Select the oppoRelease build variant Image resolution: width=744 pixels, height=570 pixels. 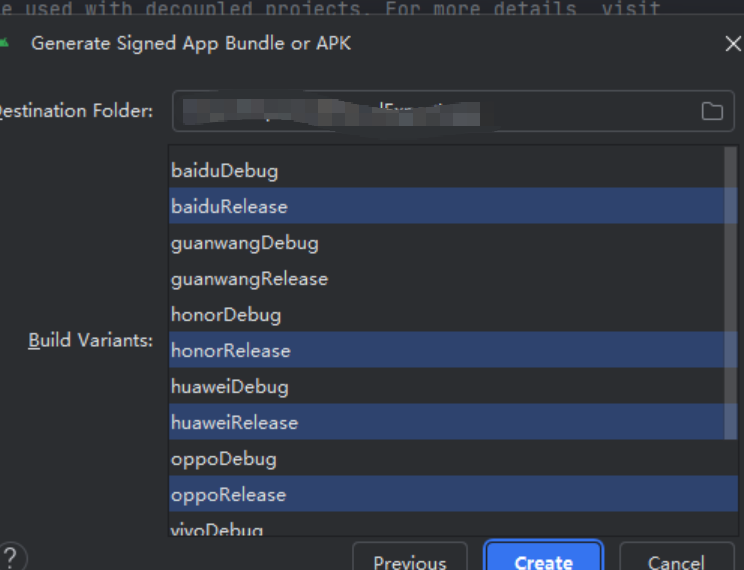[453, 495]
